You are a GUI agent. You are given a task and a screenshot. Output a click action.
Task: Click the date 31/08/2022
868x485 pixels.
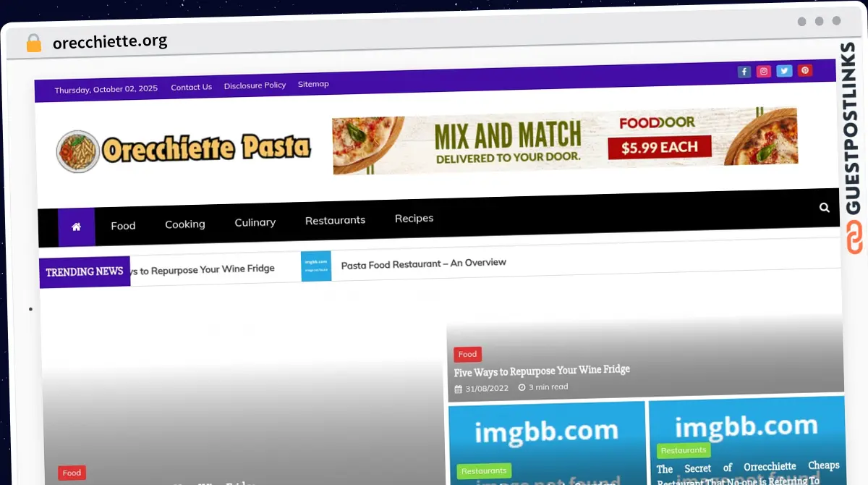[x=486, y=389]
